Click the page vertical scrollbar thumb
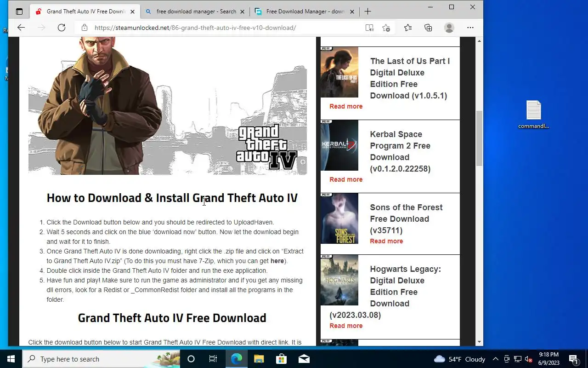Viewport: 588px width, 368px height. (x=479, y=138)
